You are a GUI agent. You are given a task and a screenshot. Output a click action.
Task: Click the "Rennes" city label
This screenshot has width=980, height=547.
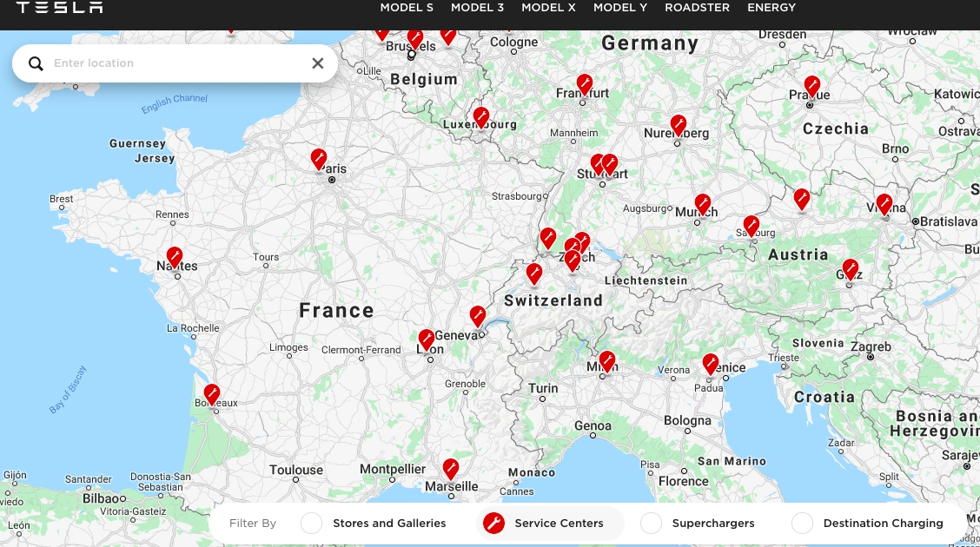click(x=173, y=214)
